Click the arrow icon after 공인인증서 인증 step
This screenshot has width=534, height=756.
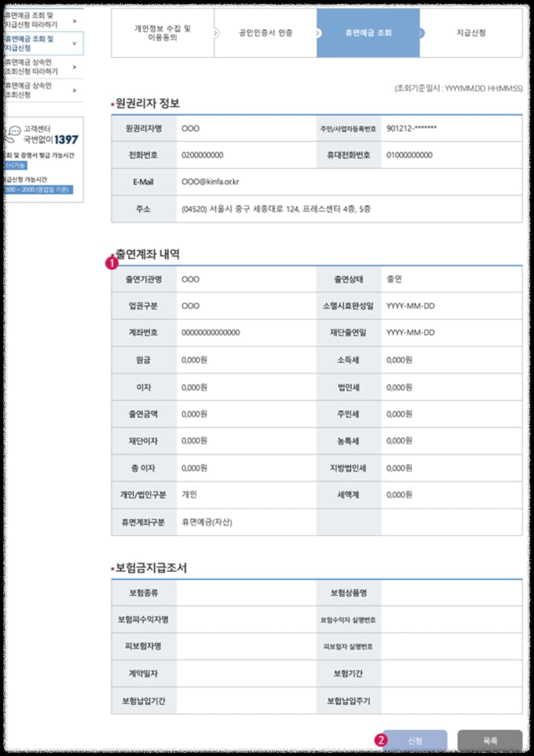click(x=317, y=34)
